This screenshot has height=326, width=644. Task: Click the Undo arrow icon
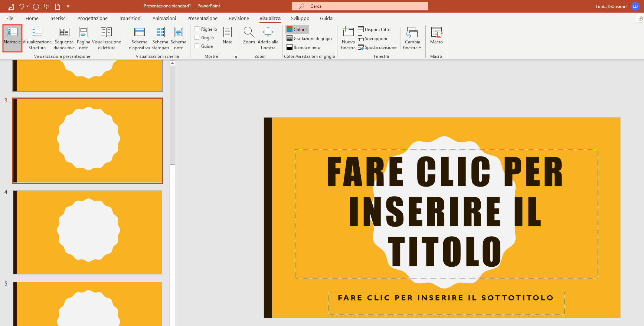[x=22, y=6]
